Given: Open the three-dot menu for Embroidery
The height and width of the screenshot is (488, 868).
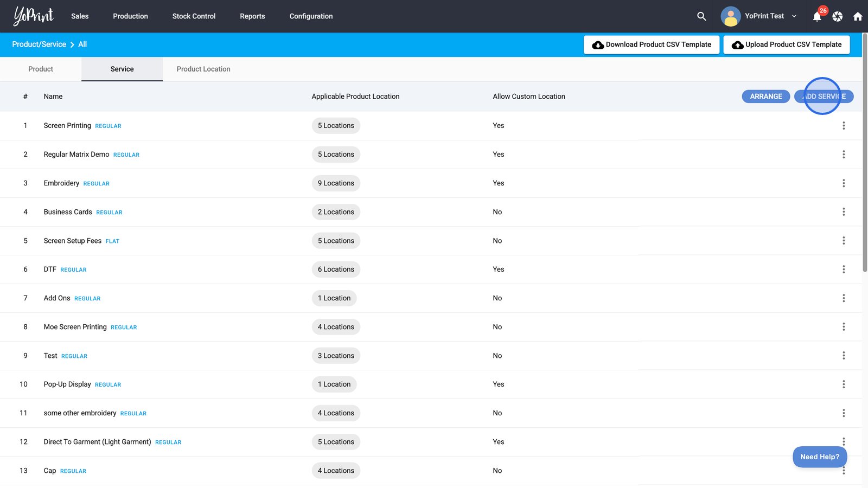Looking at the screenshot, I should click(844, 183).
